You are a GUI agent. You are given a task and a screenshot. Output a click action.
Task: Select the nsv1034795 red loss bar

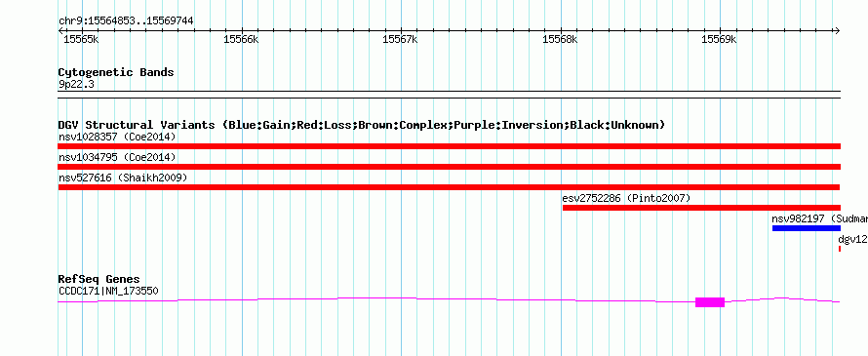tap(449, 167)
